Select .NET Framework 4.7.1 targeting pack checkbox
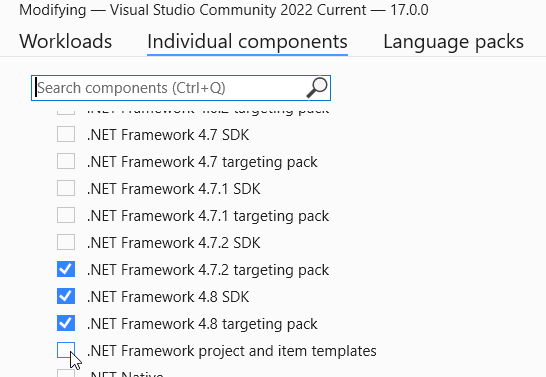Screen dimensions: 546x377 click(x=66, y=215)
